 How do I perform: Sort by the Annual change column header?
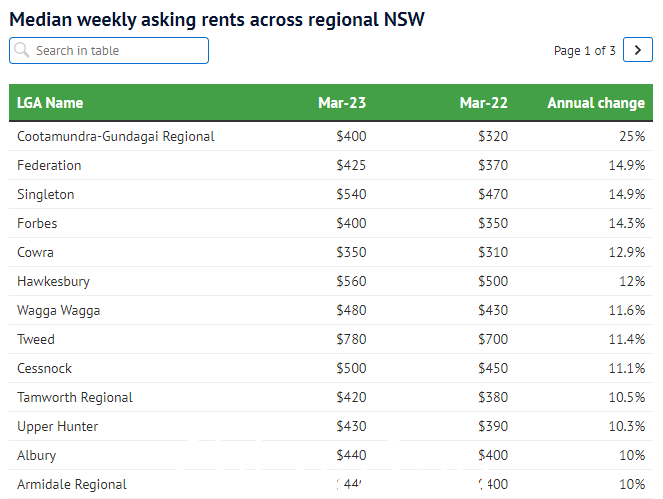click(x=596, y=103)
